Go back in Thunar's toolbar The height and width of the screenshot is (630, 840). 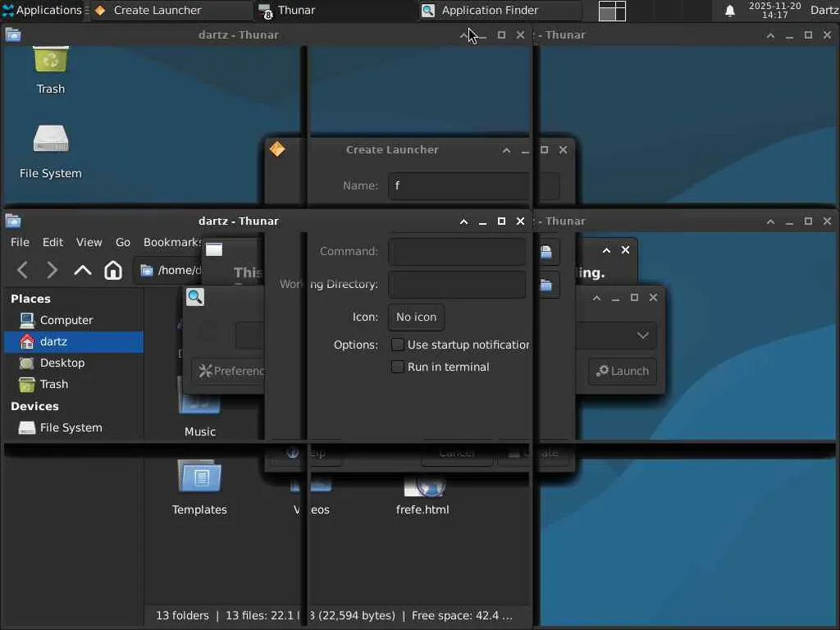[22, 270]
